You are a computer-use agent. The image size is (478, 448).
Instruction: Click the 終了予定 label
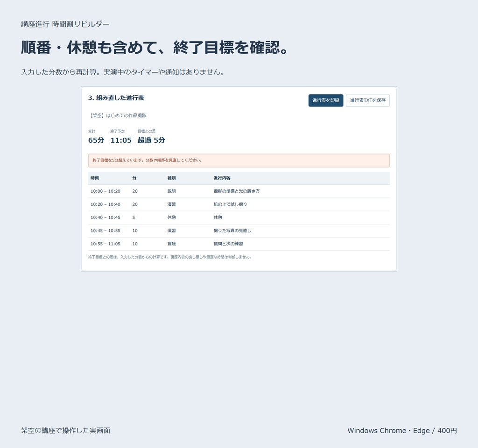(x=117, y=131)
